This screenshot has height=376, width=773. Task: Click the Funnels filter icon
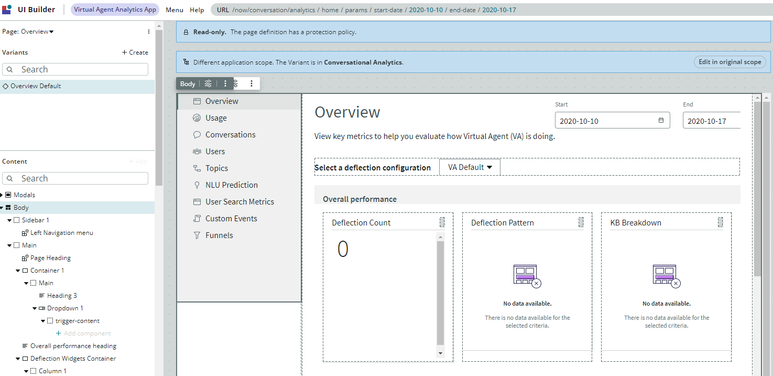(197, 236)
